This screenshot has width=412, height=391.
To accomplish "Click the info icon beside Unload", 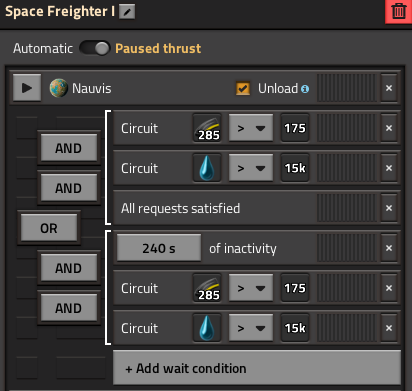I will [x=305, y=89].
